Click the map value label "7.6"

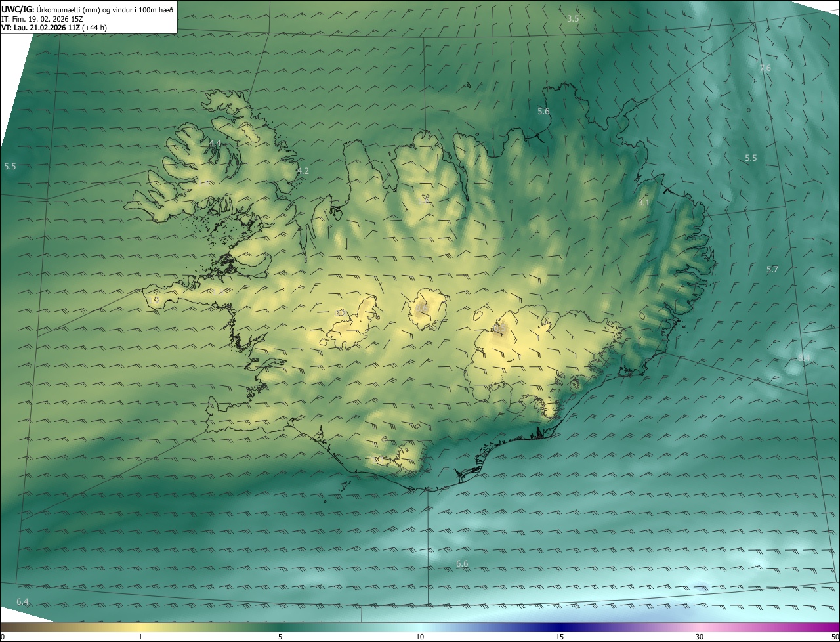pos(765,68)
